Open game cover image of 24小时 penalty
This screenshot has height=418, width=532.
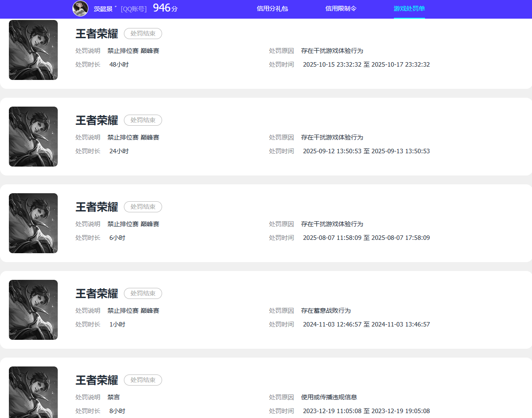pos(33,136)
